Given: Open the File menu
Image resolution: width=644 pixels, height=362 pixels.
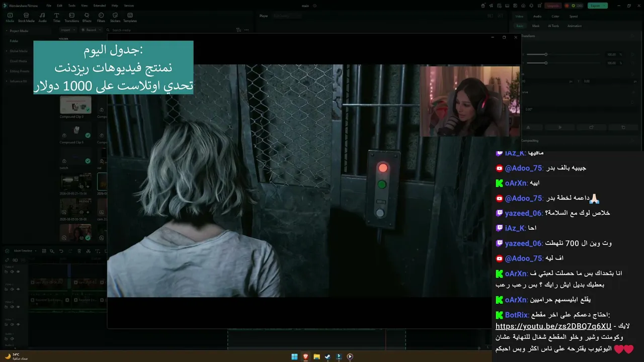Looking at the screenshot, I should [x=49, y=6].
